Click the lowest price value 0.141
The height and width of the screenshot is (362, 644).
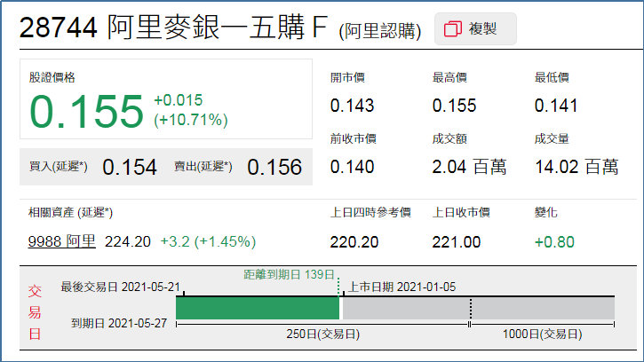tap(556, 106)
